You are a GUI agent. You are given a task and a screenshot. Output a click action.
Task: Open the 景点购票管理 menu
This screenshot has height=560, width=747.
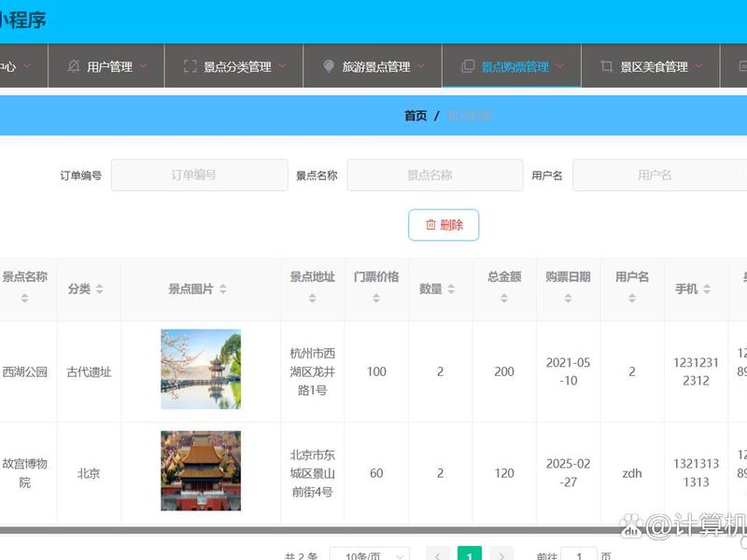point(512,66)
